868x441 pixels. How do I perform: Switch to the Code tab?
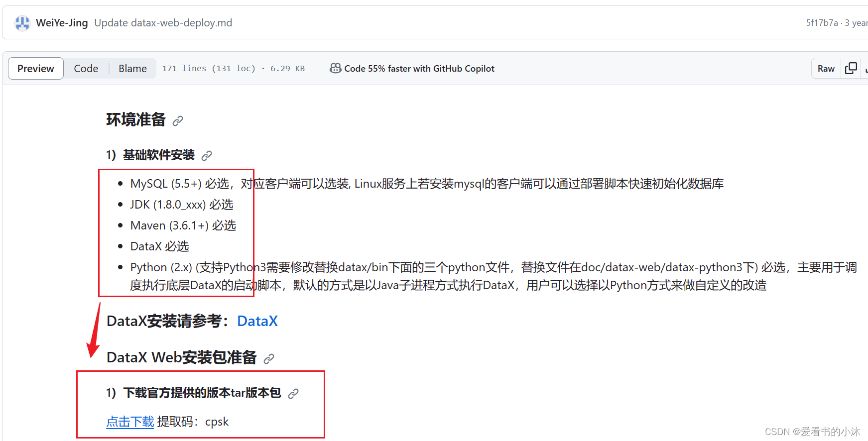pos(86,69)
